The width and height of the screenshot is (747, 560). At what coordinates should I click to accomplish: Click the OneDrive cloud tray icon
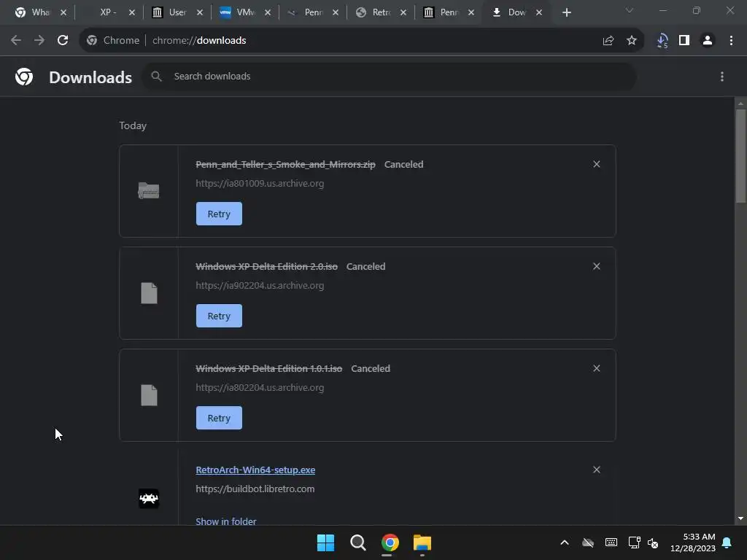pyautogui.click(x=588, y=542)
